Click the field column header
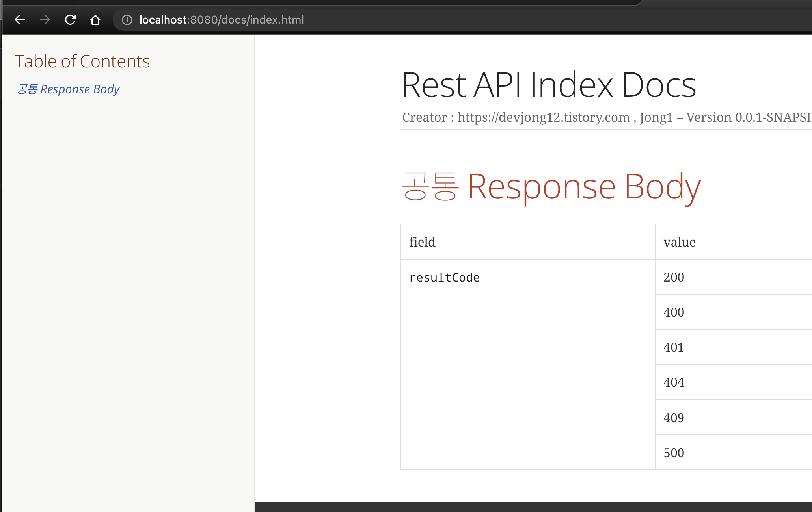Viewport: 812px width, 512px height. [422, 242]
